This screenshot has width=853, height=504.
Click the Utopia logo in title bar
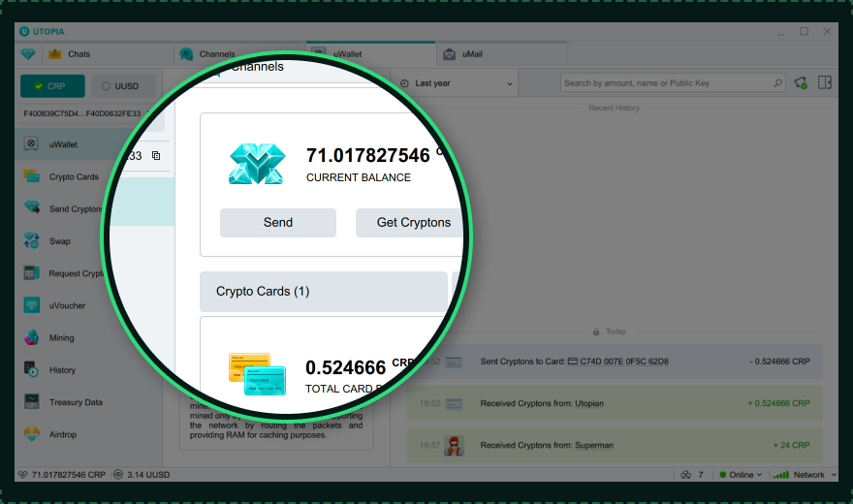pos(24,32)
